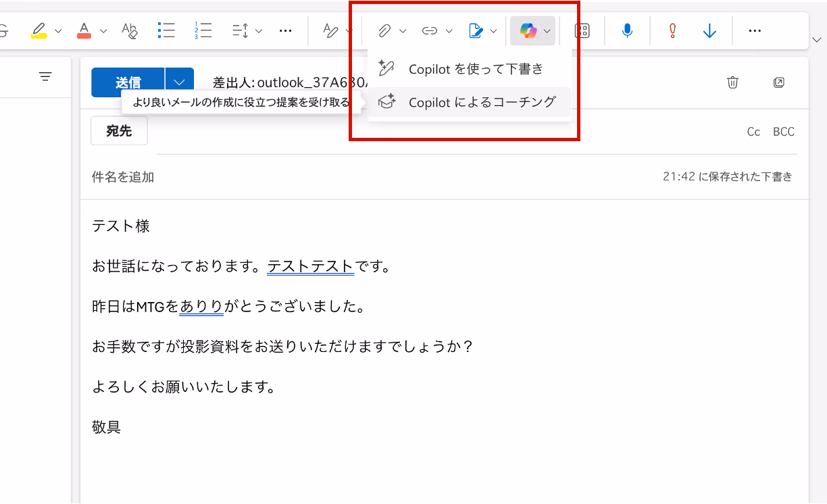827x504 pixels.
Task: Open the font color dropdown arrow
Action: (103, 31)
